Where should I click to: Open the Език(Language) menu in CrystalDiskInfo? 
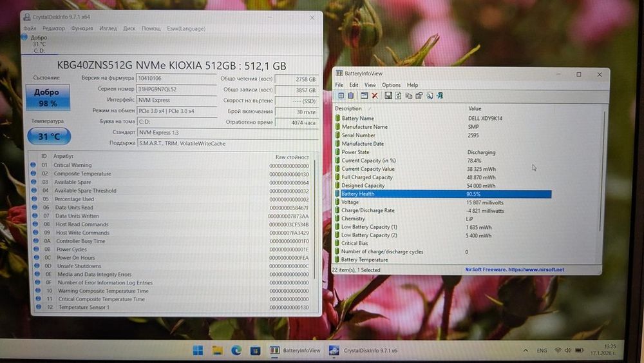(x=186, y=28)
